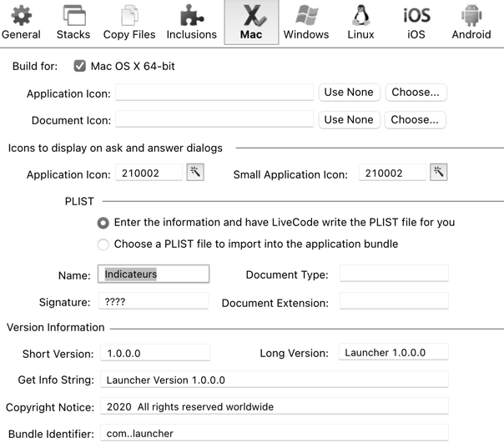Click the Short Version text field
Image resolution: width=504 pixels, height=448 pixels.
pyautogui.click(x=154, y=354)
